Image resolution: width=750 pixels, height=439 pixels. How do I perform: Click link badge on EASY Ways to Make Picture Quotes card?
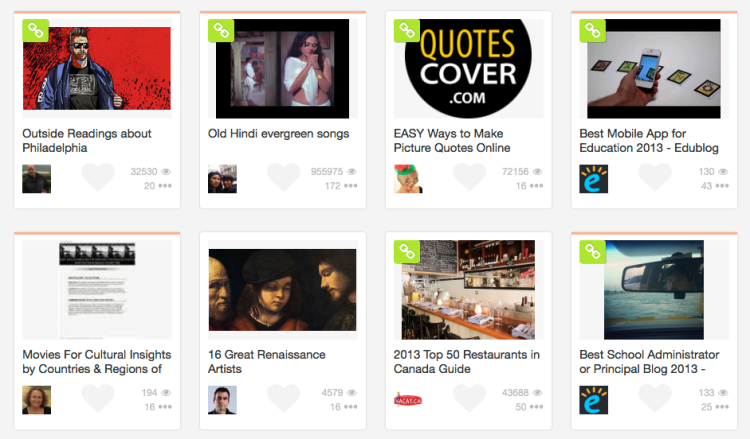407,31
